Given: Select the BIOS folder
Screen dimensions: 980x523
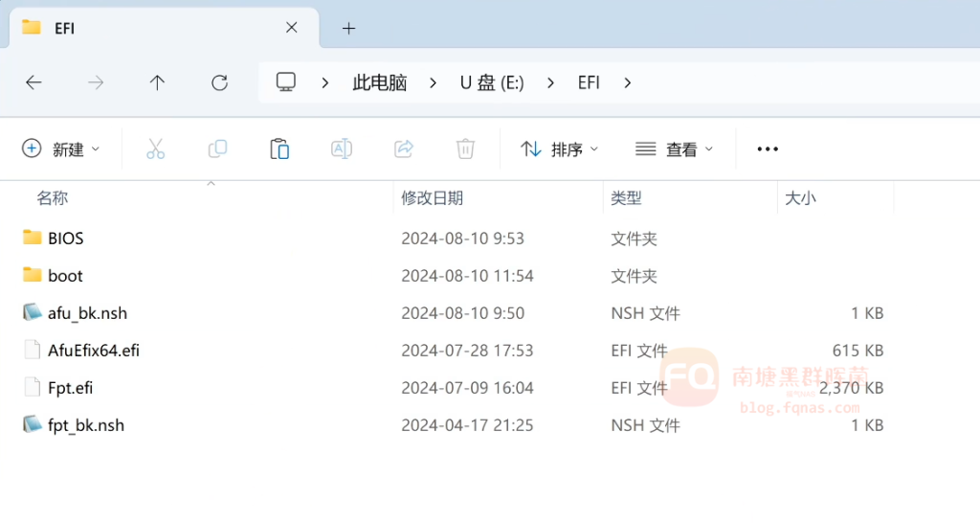Looking at the screenshot, I should coord(66,238).
